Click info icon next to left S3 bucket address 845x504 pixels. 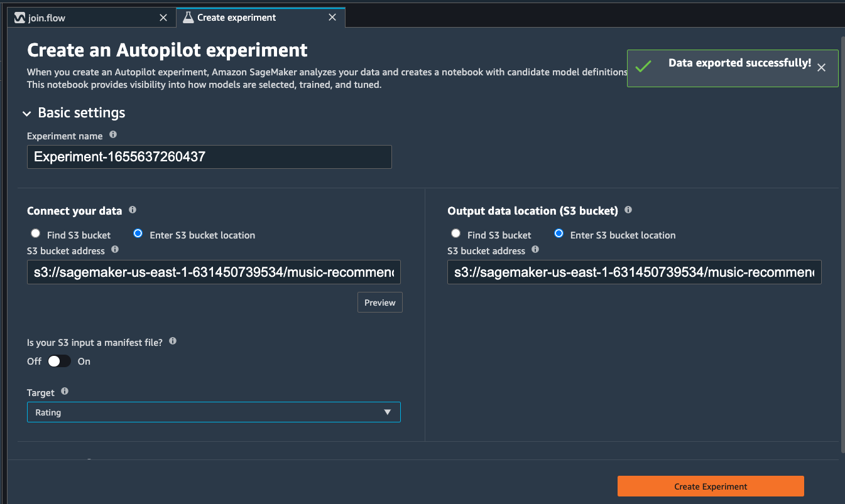[115, 250]
